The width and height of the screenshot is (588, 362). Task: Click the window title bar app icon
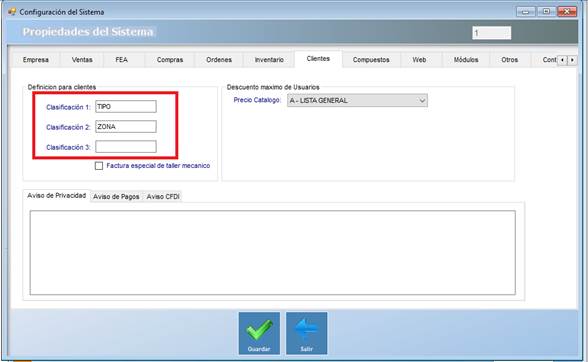(12, 12)
